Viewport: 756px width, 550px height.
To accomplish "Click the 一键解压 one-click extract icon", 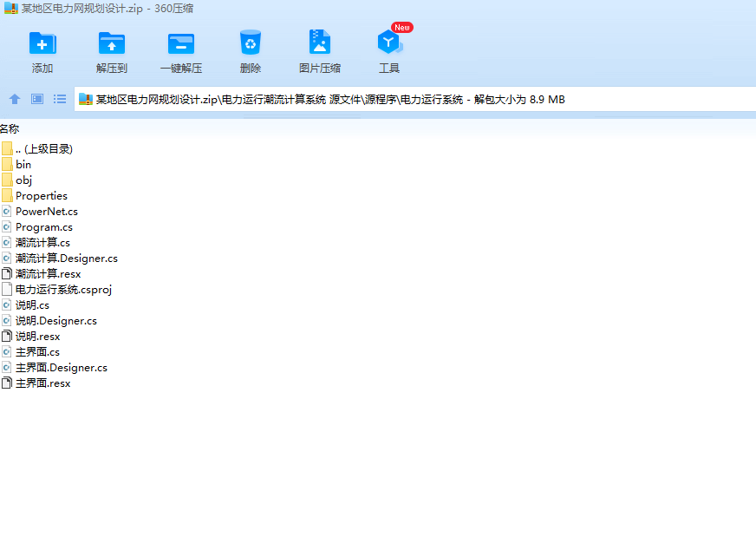I will coord(181,44).
